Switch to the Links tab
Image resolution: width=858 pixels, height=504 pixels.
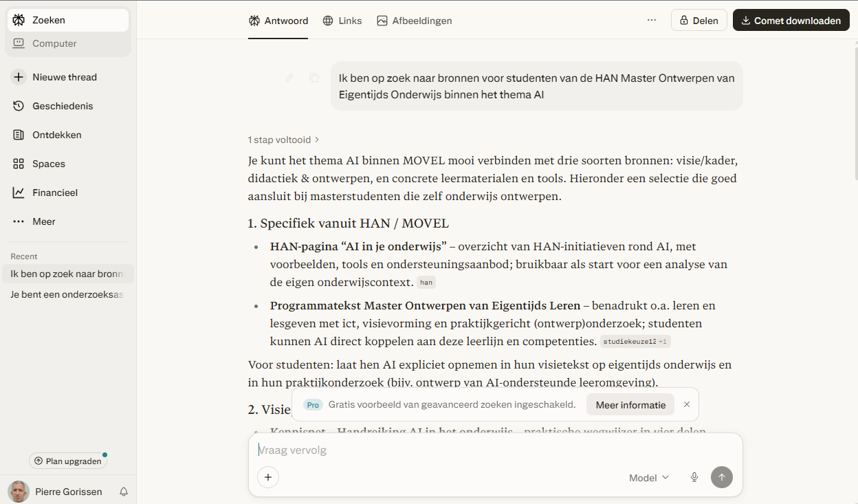coord(342,21)
